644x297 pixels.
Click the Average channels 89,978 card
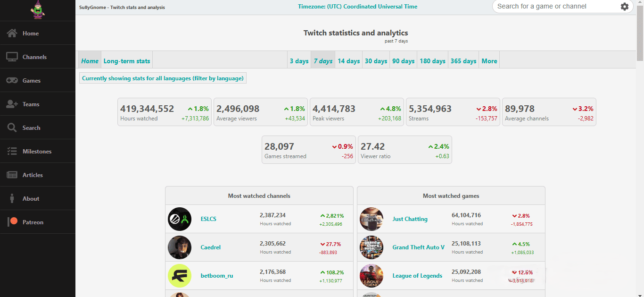pyautogui.click(x=549, y=112)
